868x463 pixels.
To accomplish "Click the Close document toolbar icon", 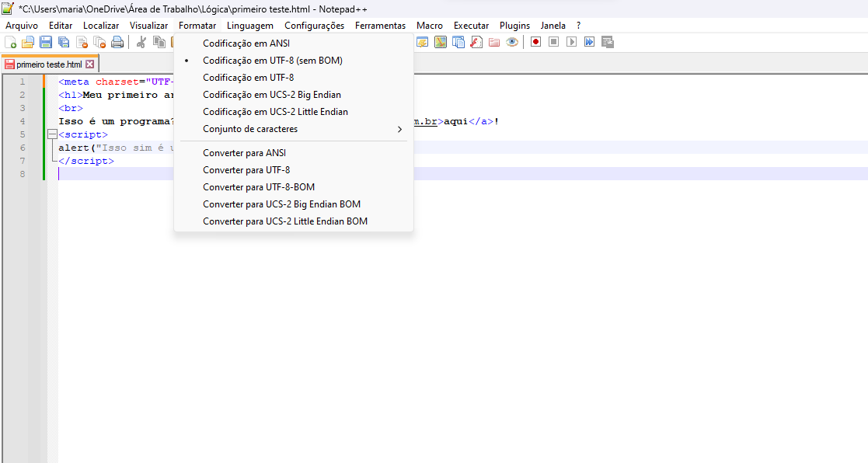I will 82,42.
